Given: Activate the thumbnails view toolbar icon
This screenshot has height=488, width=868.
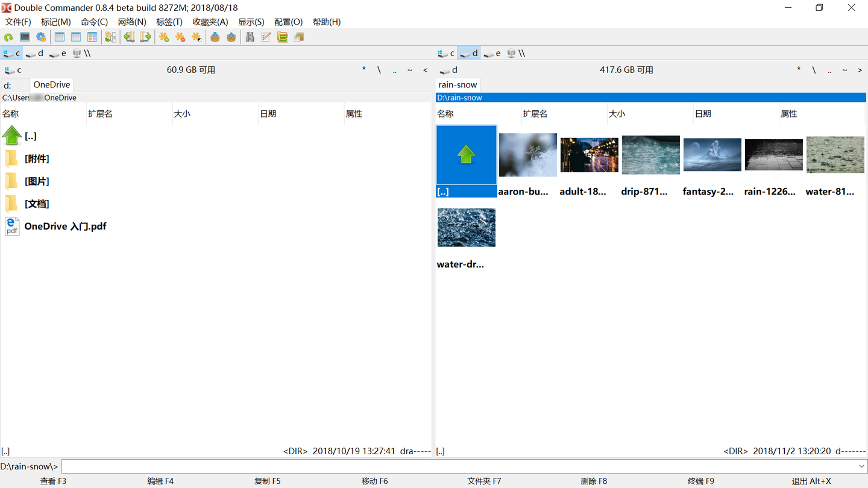Looking at the screenshot, I should pos(92,37).
